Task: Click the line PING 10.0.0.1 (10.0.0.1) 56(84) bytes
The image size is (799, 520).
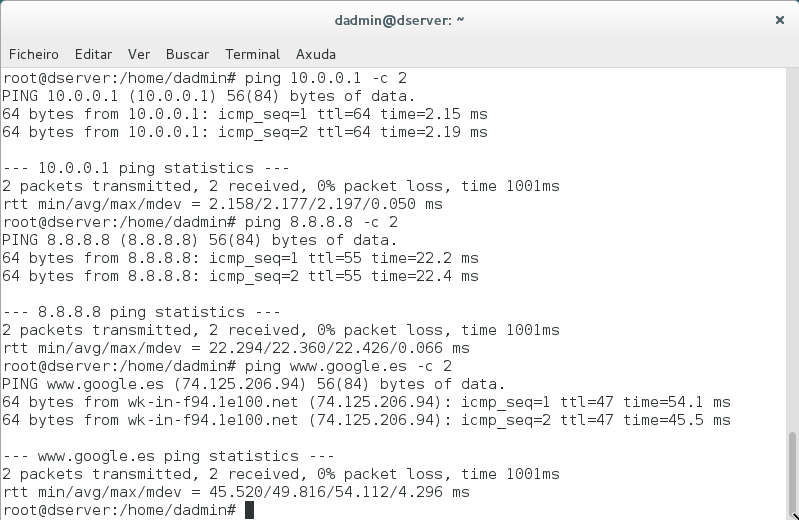Action: [208, 96]
